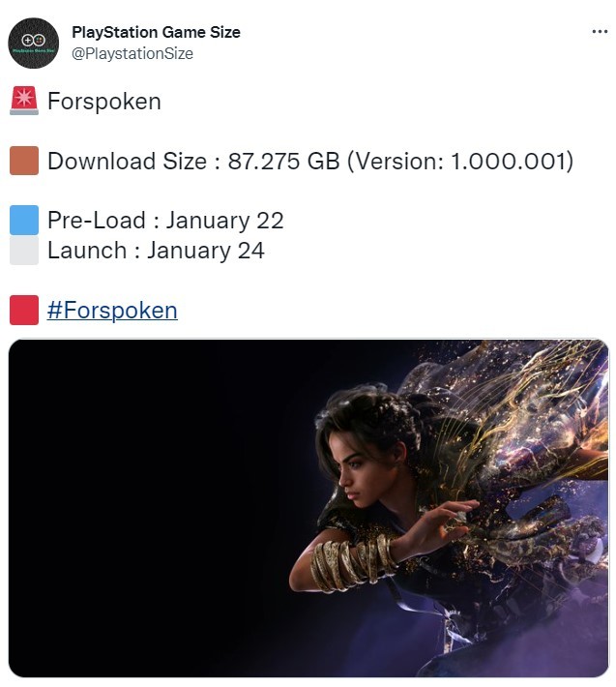Click the white square beside Launch

click(24, 251)
